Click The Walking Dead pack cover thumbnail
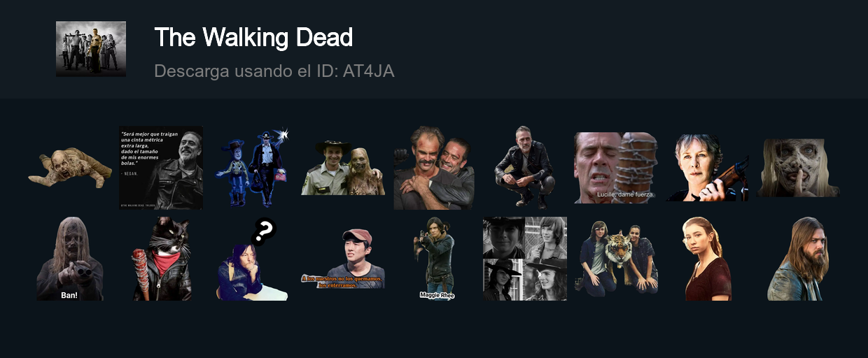The height and width of the screenshot is (358, 868). [x=91, y=49]
